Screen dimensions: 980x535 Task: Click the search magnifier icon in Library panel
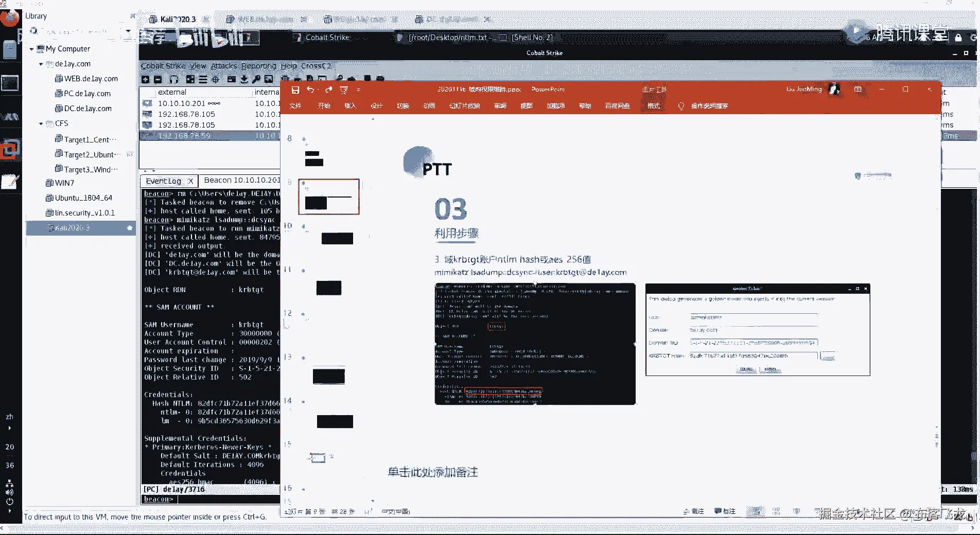34,31
